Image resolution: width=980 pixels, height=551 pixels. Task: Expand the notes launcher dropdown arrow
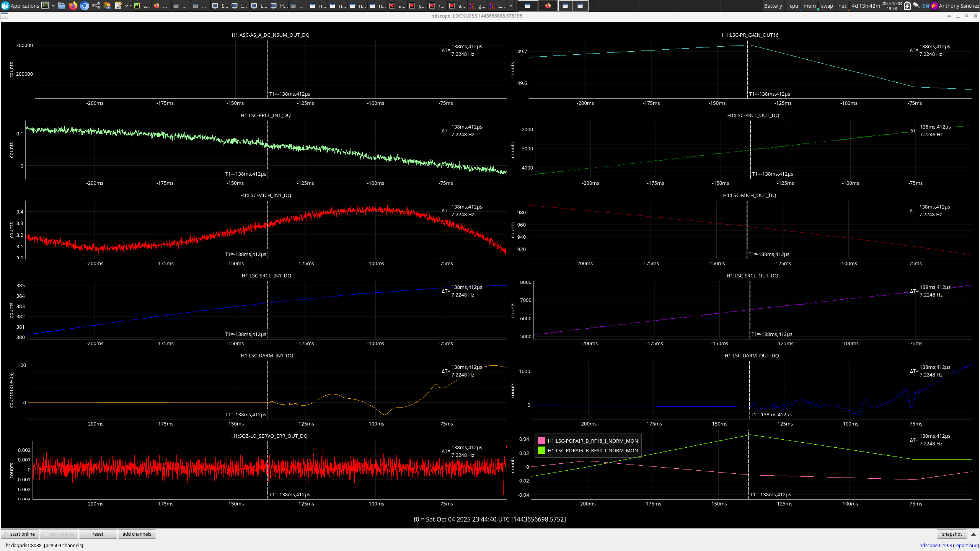coord(126,5)
